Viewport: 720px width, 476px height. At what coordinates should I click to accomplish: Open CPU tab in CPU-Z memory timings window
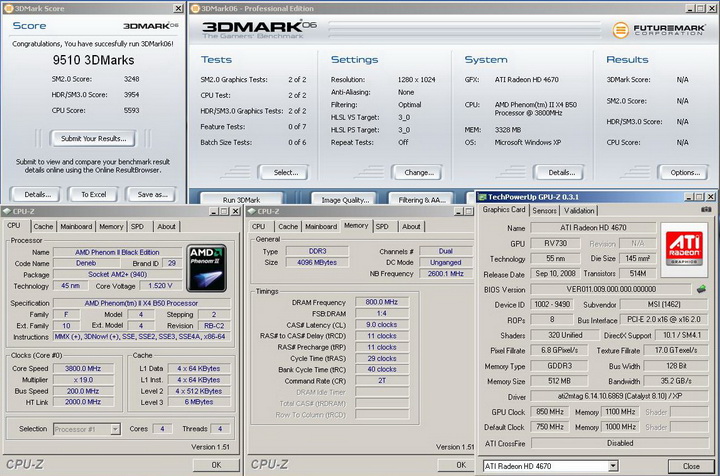coord(259,226)
